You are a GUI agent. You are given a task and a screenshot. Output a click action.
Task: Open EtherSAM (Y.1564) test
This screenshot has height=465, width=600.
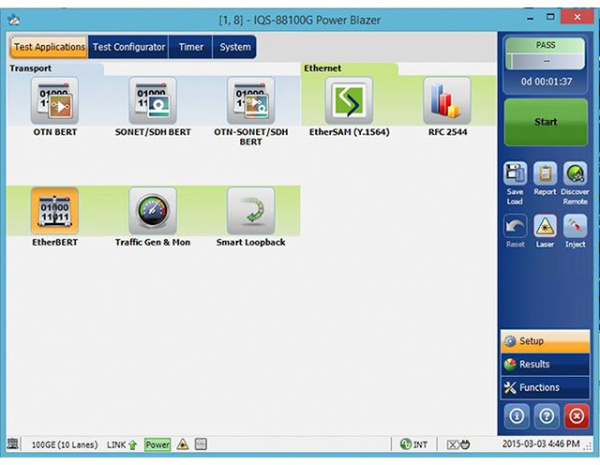point(348,101)
